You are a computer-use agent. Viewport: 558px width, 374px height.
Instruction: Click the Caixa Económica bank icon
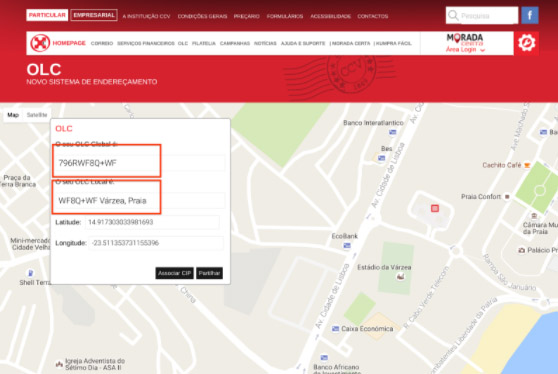[x=335, y=329]
